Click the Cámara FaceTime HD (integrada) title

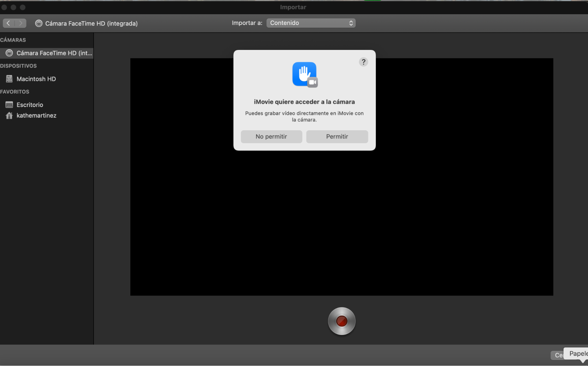click(x=91, y=24)
